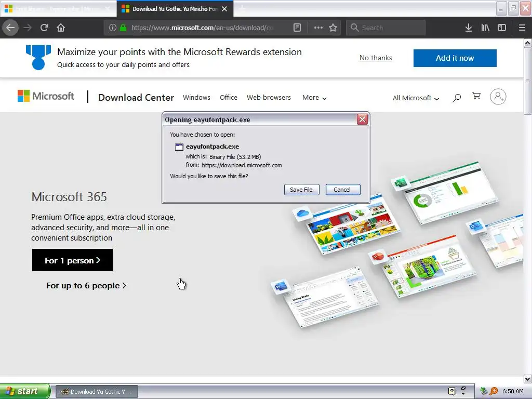Open the Library bookshelf icon

pos(485,28)
